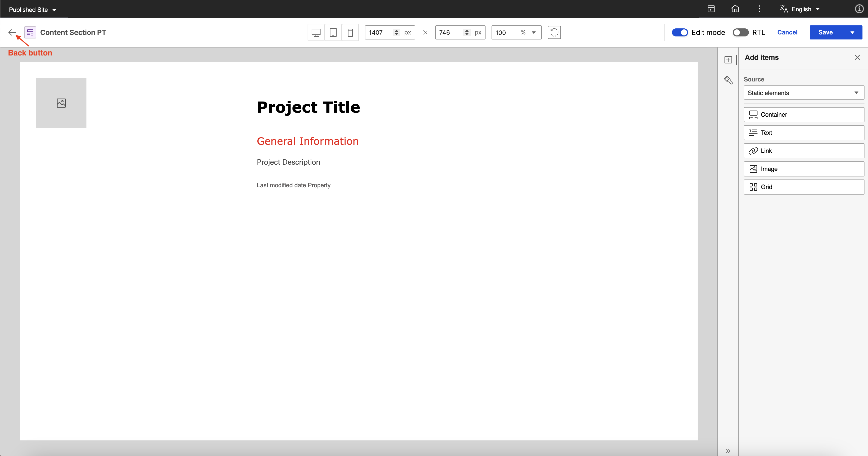Open the English language menu
This screenshot has width=868, height=456.
[801, 9]
